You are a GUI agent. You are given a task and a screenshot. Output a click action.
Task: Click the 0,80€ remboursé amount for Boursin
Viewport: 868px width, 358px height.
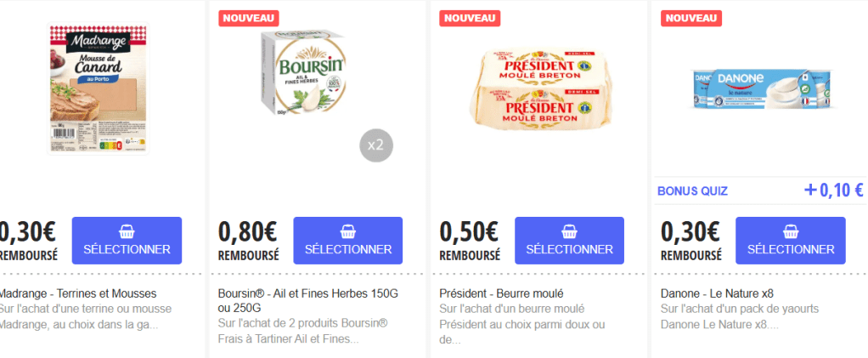(248, 232)
